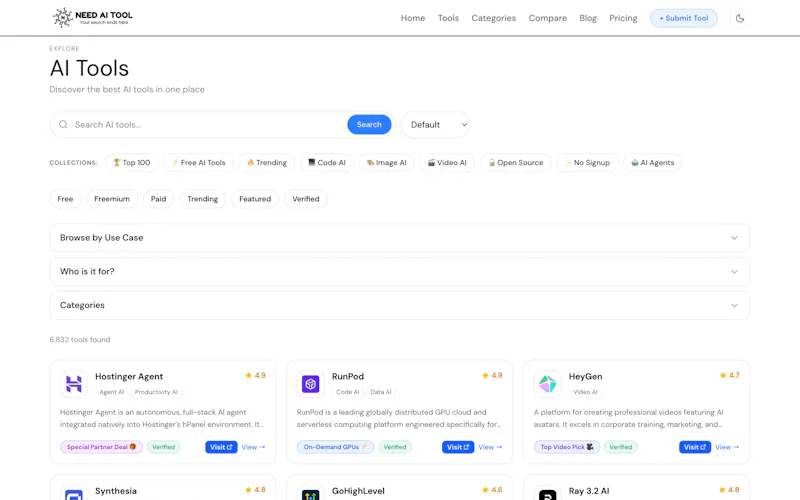
Task: Open the Ray 3.2 AI card title
Action: [589, 491]
